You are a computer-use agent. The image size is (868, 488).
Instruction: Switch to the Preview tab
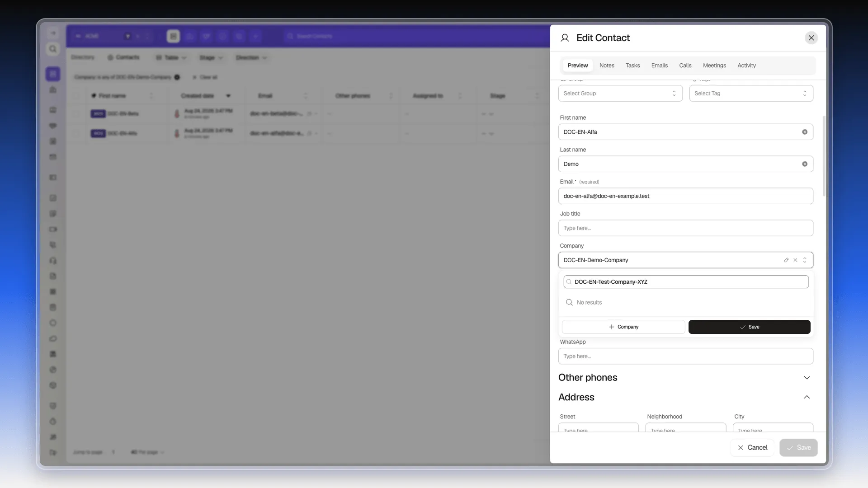pos(578,66)
